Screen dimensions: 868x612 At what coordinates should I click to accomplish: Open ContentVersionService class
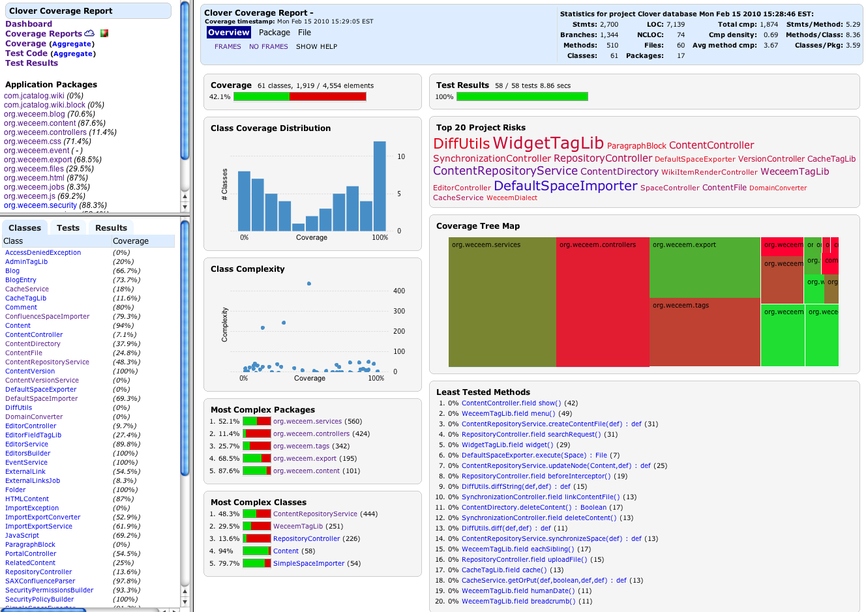pyautogui.click(x=42, y=381)
